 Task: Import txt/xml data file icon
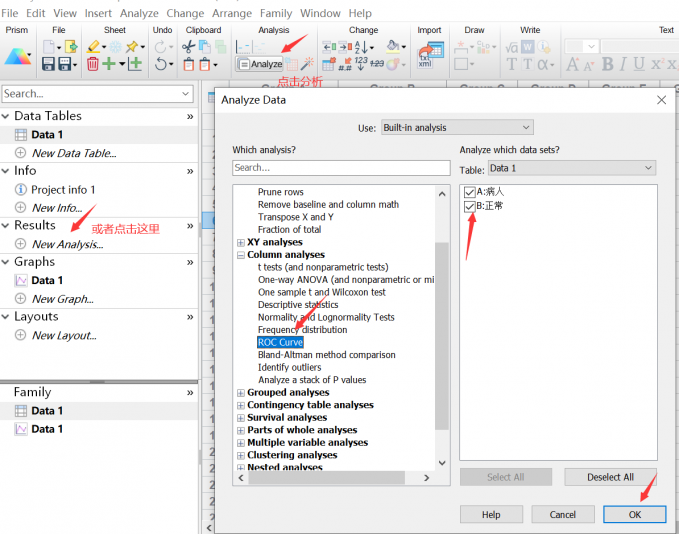[430, 55]
